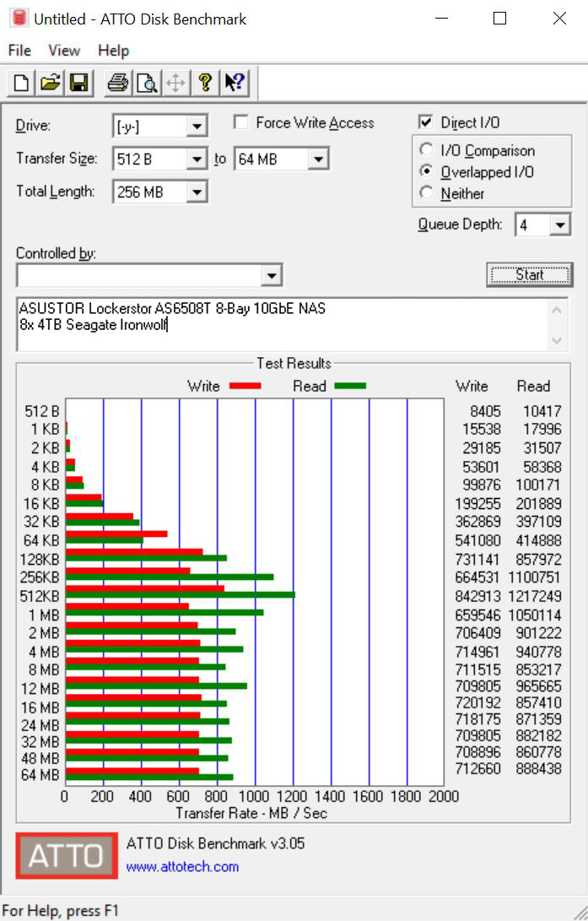Click the status bar help text
This screenshot has width=588, height=921.
pyautogui.click(x=61, y=911)
